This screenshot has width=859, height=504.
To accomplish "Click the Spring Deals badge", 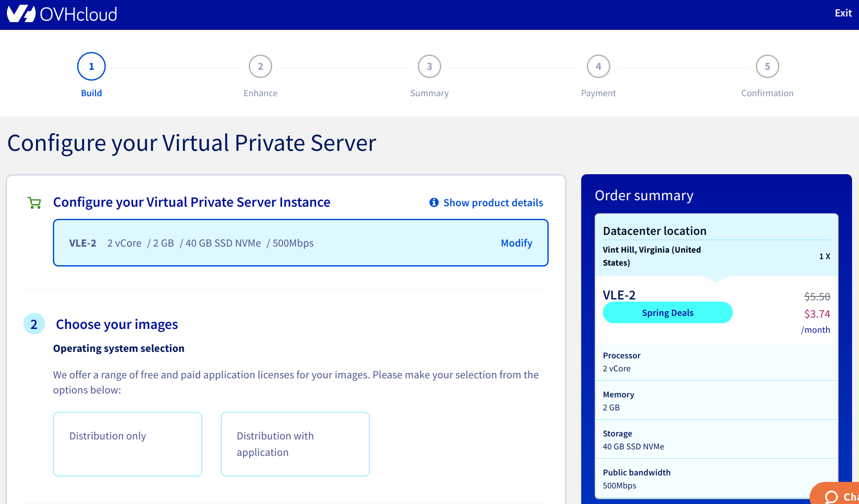I will (667, 313).
